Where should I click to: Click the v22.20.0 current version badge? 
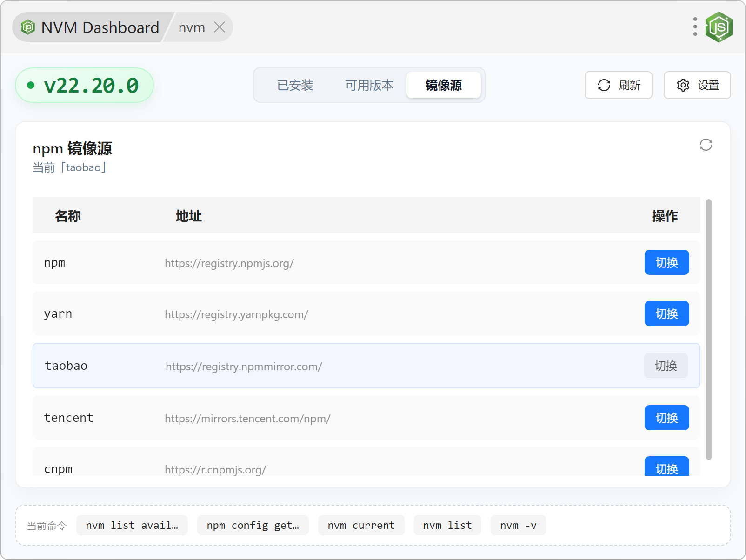85,85
